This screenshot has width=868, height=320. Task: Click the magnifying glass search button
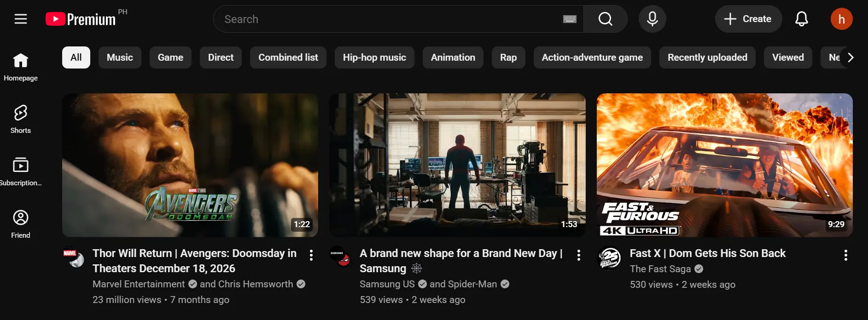coord(605,19)
